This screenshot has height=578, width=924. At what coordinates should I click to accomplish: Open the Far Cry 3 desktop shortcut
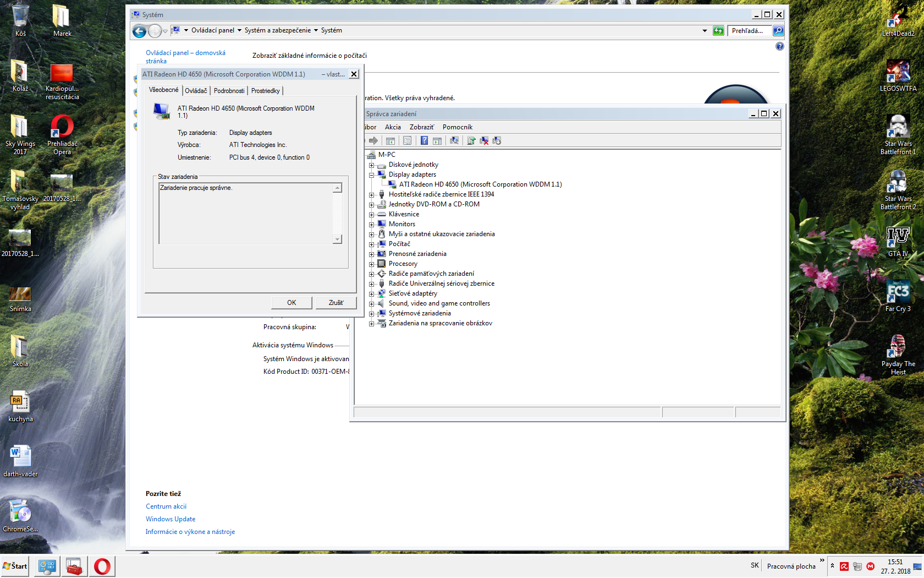898,295
